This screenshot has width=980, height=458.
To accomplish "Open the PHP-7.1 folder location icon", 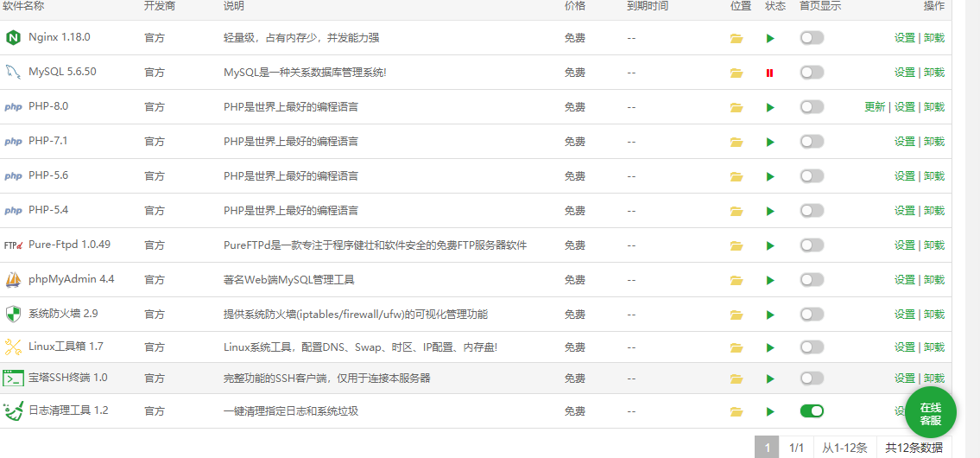I will (737, 142).
